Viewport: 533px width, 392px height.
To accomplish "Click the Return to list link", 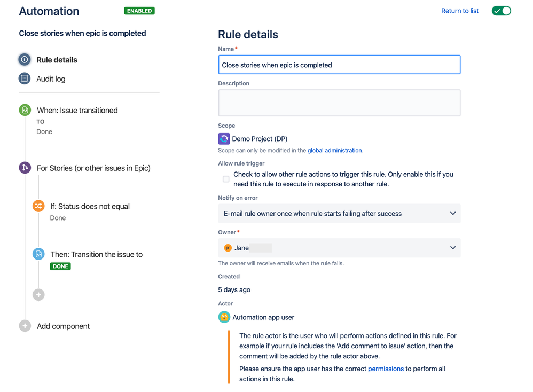I will [x=460, y=11].
